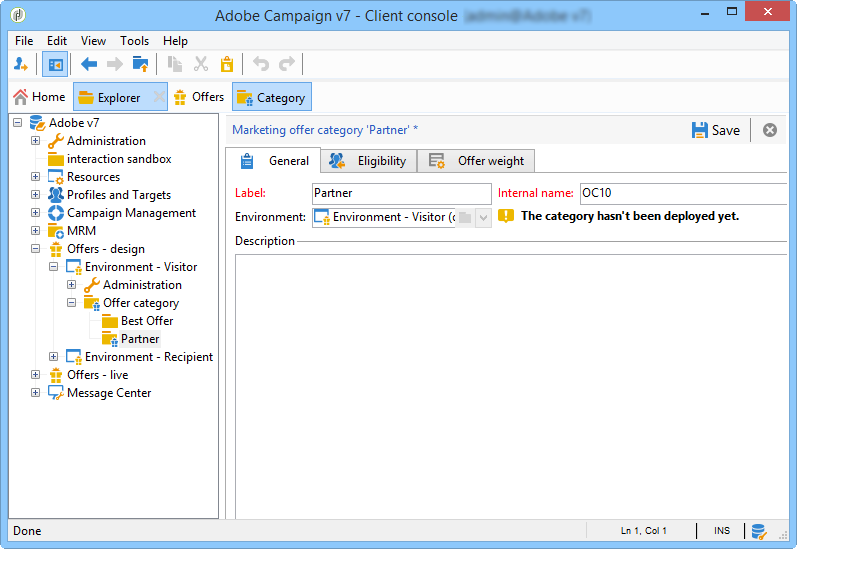Viewport: 844px width, 584px height.
Task: Expand the Offers - live node
Action: [36, 375]
